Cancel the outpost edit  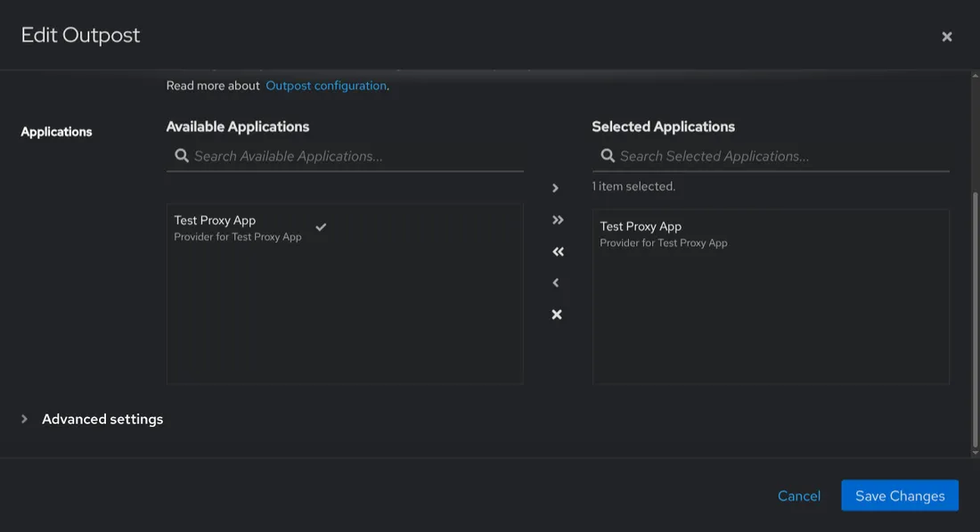click(x=799, y=495)
